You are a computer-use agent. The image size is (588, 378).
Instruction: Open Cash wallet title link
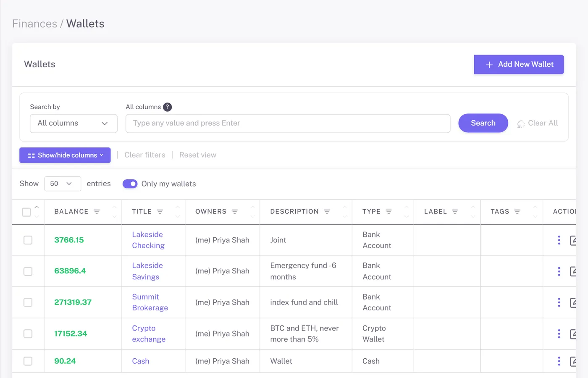[141, 361]
